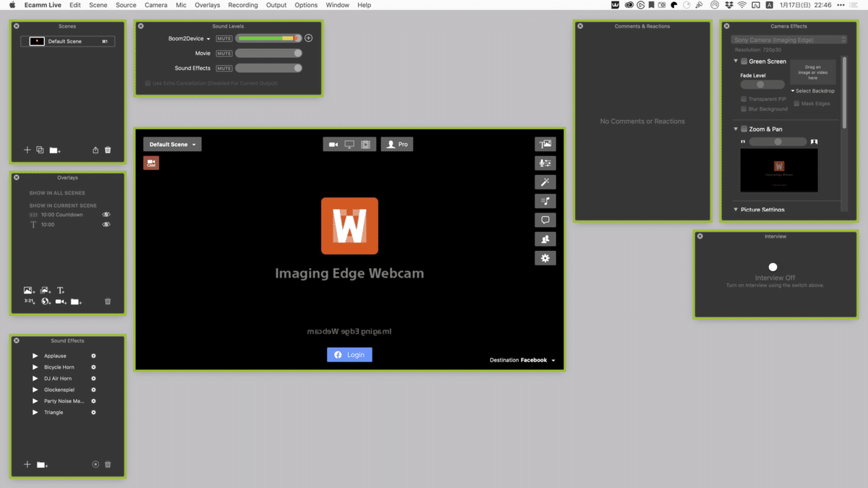The image size is (868, 488).
Task: Click the Pro button in main window
Action: pyautogui.click(x=396, y=145)
